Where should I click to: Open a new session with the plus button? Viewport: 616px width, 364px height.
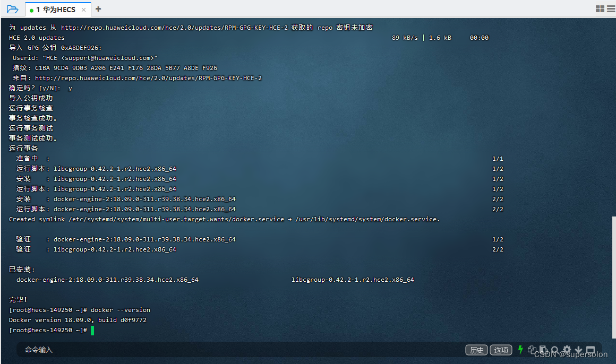point(98,9)
